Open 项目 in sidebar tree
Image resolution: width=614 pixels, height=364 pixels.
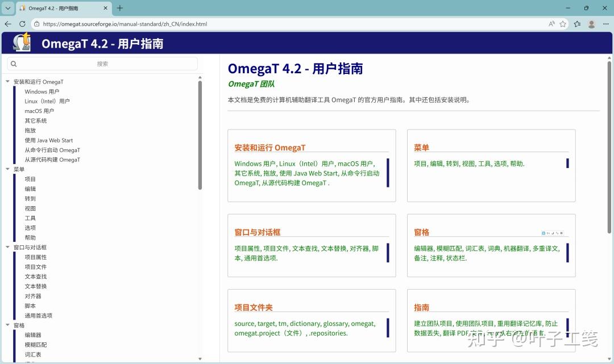(30, 179)
